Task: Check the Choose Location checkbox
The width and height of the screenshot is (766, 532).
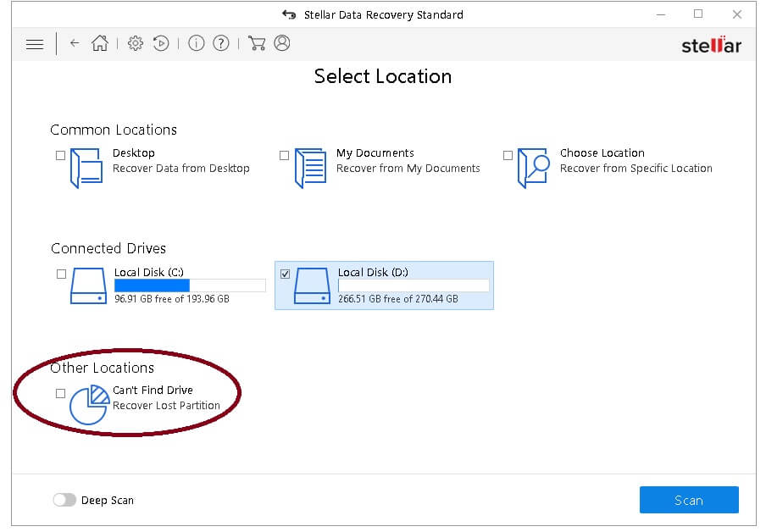Action: pos(508,155)
